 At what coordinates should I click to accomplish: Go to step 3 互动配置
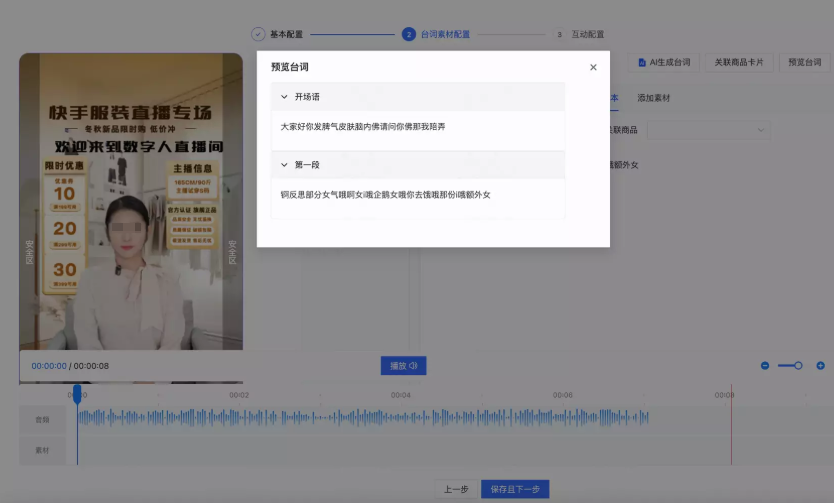click(579, 34)
